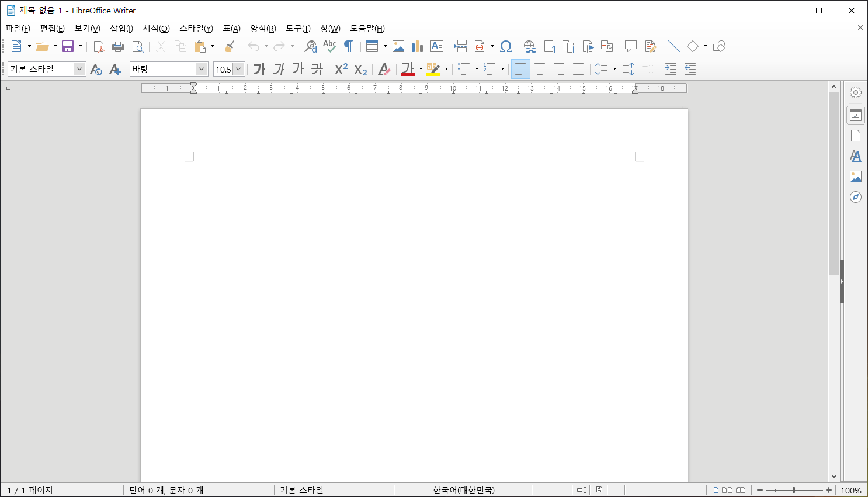The image size is (868, 497).
Task: Open sidebar Gallery panel icon
Action: point(856,177)
